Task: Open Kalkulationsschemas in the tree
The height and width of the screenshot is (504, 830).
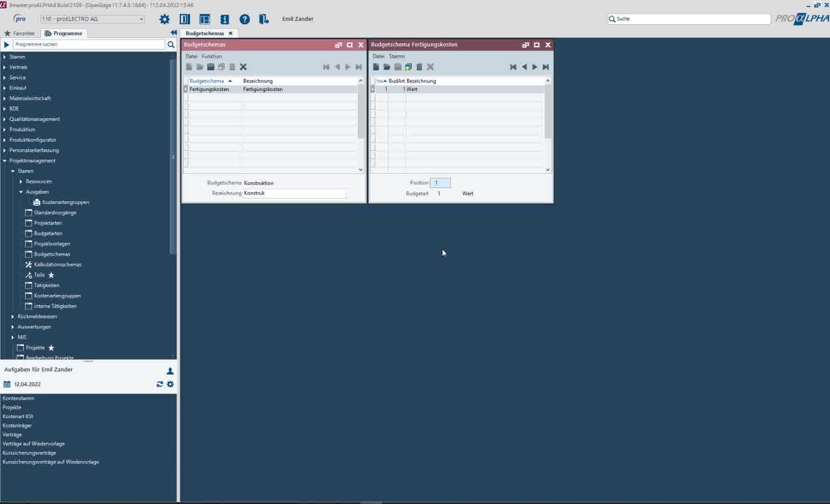Action: tap(57, 265)
